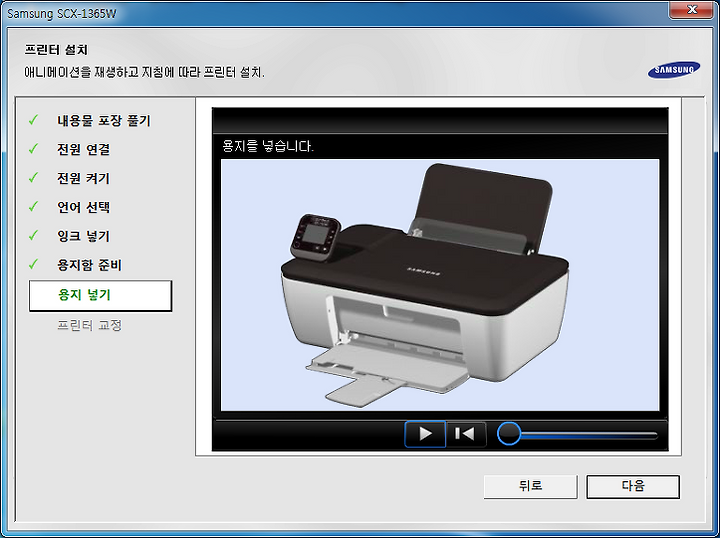This screenshot has height=538, width=720.
Task: Restart animation with the skip-to-start button
Action: (466, 434)
